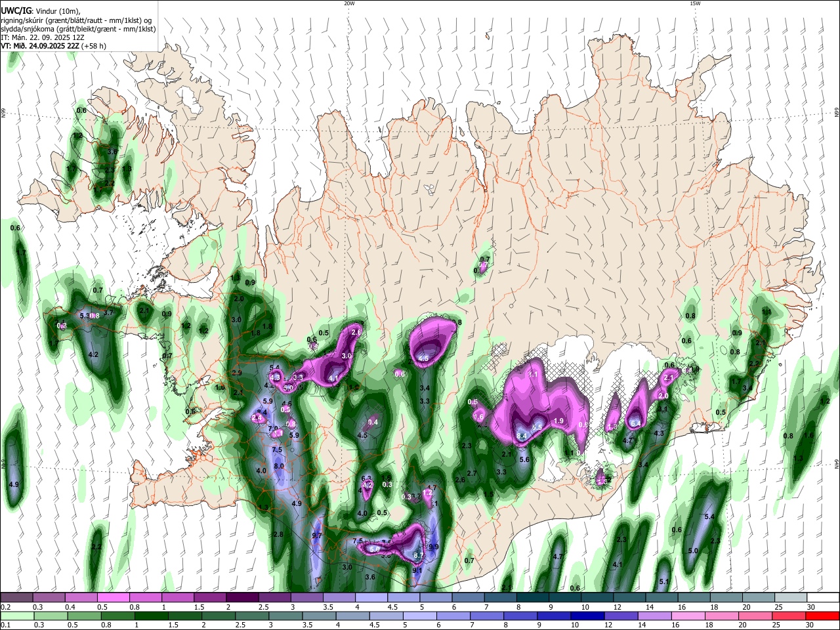Pick the lower legend swatch between 9 and 10
Image resolution: width=840 pixels, height=630 pixels.
[x=553, y=616]
